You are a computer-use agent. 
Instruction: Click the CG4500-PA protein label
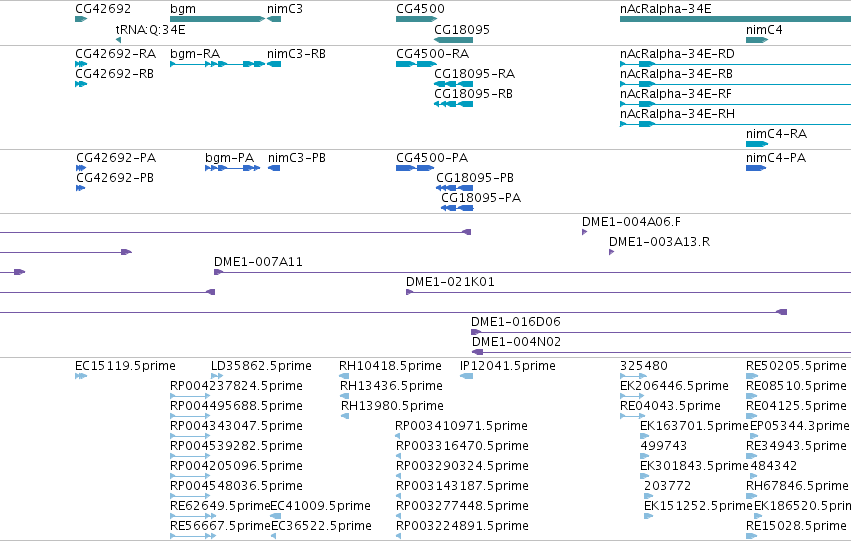[x=432, y=158]
